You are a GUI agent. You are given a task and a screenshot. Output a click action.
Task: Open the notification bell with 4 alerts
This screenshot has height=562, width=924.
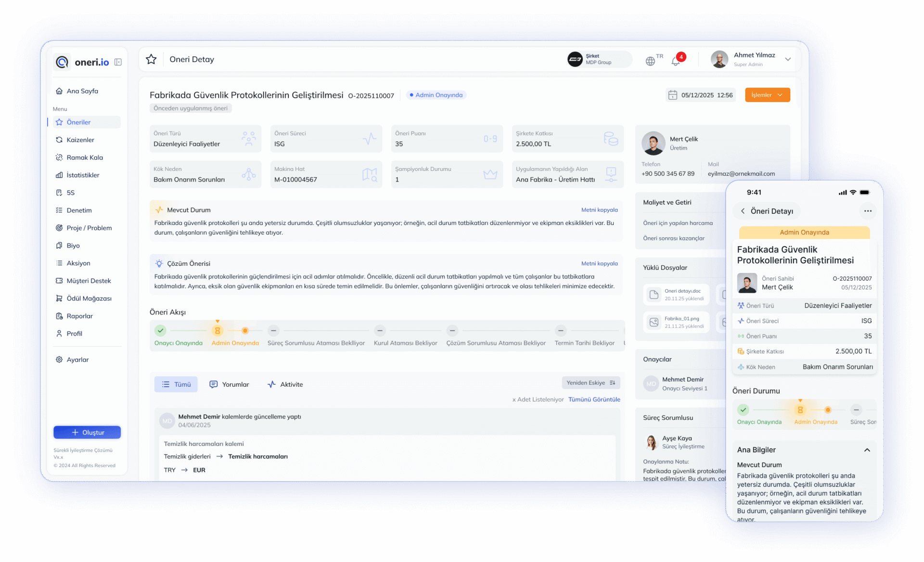tap(676, 61)
